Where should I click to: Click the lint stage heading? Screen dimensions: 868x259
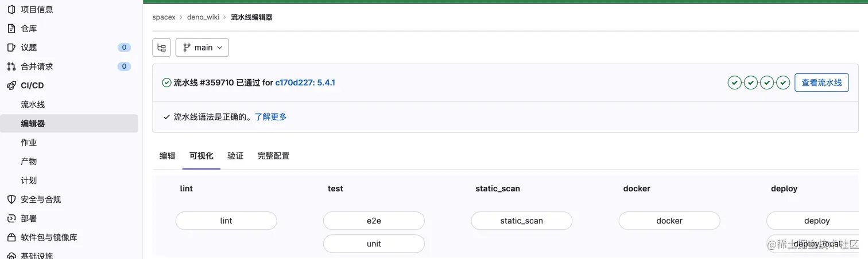(x=187, y=189)
